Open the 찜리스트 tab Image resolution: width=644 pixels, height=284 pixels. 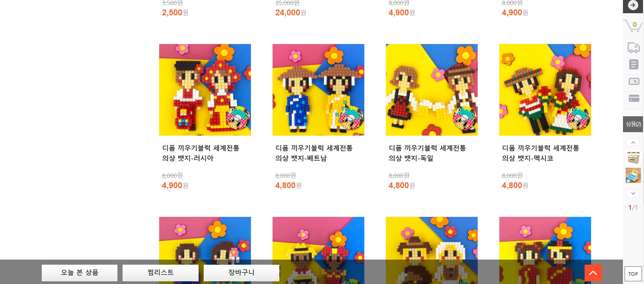coord(161,273)
